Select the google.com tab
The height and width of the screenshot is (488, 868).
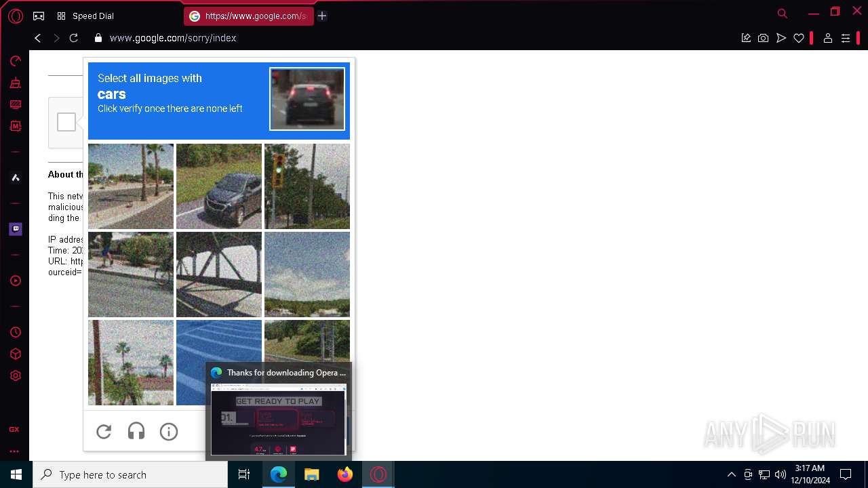(x=248, y=16)
